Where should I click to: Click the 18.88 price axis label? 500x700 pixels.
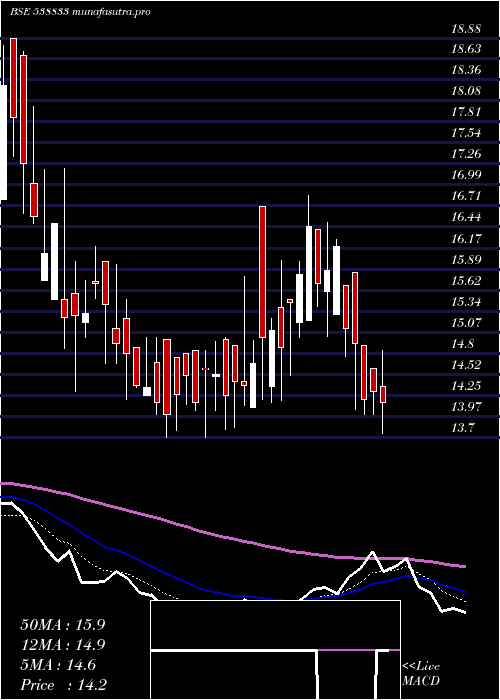466,29
